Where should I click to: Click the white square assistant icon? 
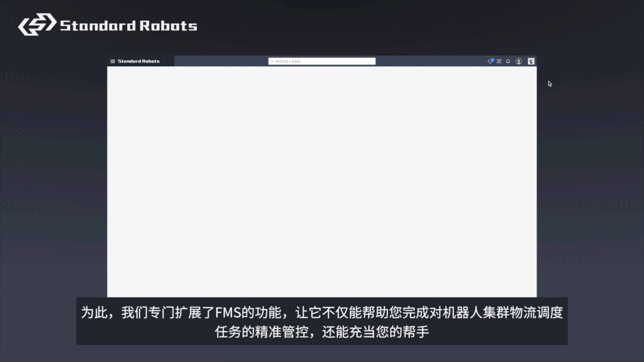point(531,61)
